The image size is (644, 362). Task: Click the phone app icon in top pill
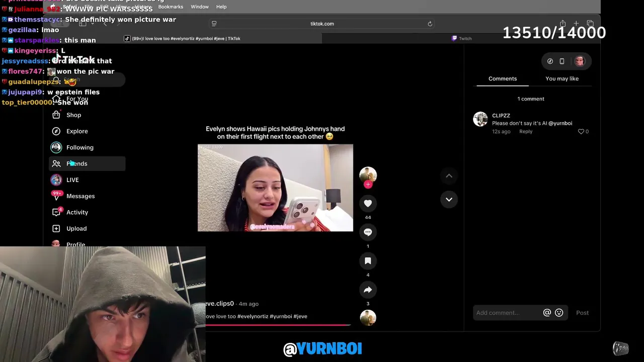(x=562, y=61)
